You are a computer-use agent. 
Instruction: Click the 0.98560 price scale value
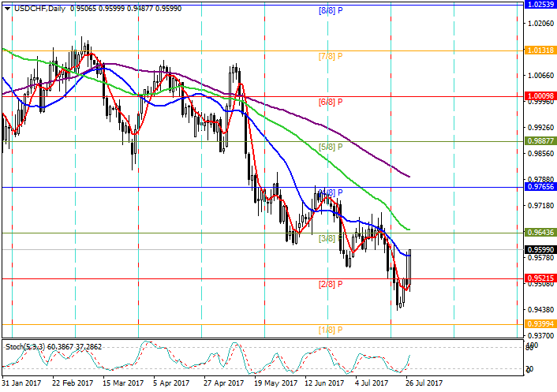(540, 153)
